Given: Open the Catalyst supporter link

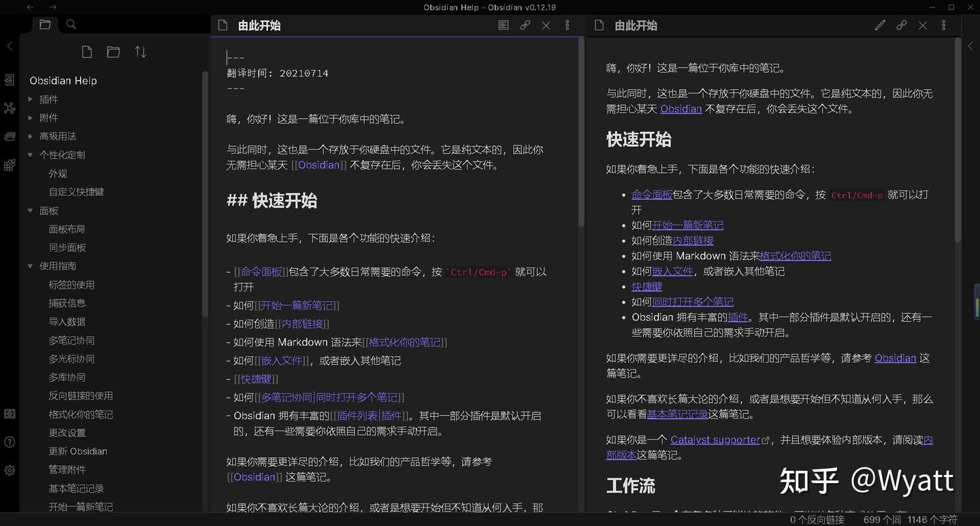Looking at the screenshot, I should click(x=715, y=439).
